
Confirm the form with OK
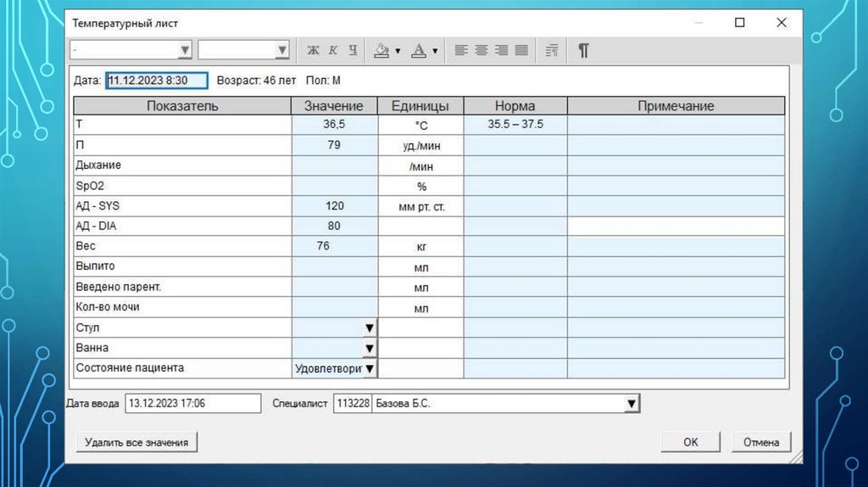(691, 442)
